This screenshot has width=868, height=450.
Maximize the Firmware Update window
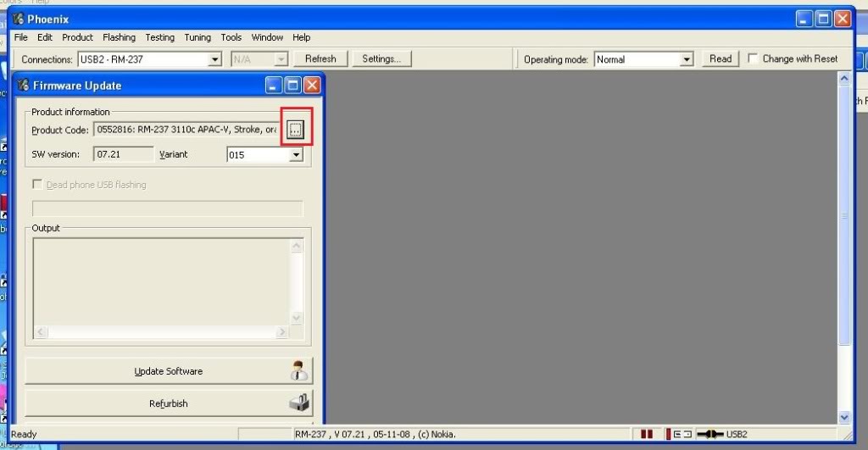coord(292,86)
